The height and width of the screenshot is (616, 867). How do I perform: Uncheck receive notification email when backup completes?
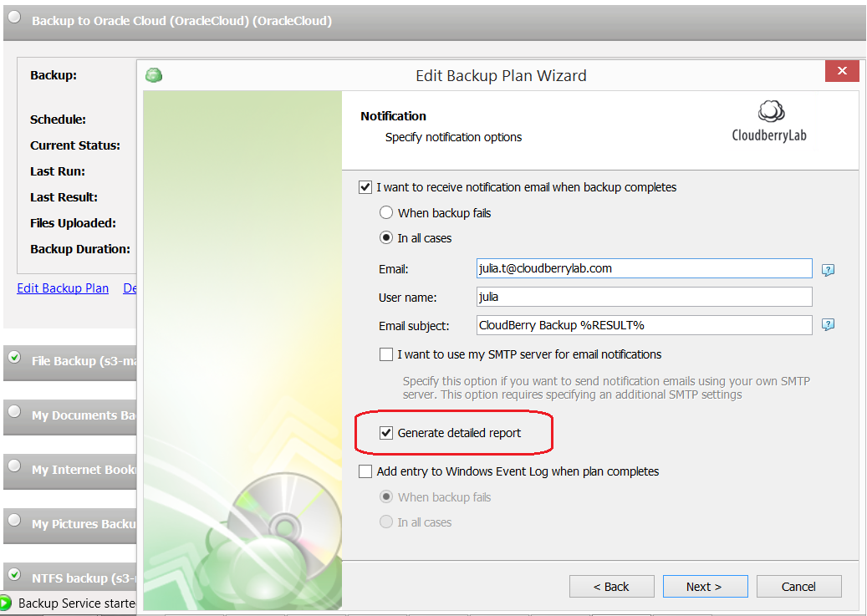pyautogui.click(x=365, y=187)
